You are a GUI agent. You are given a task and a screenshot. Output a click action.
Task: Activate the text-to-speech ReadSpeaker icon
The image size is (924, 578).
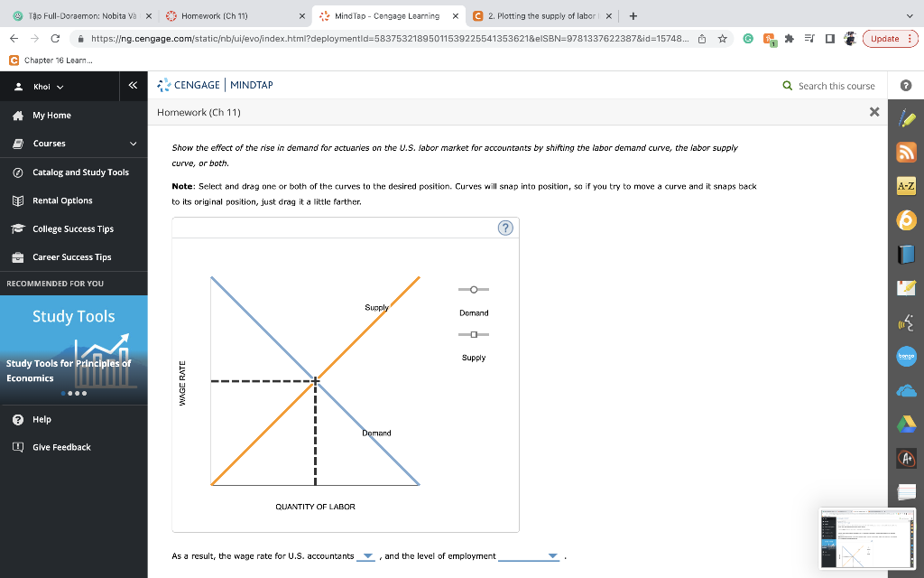tap(906, 322)
